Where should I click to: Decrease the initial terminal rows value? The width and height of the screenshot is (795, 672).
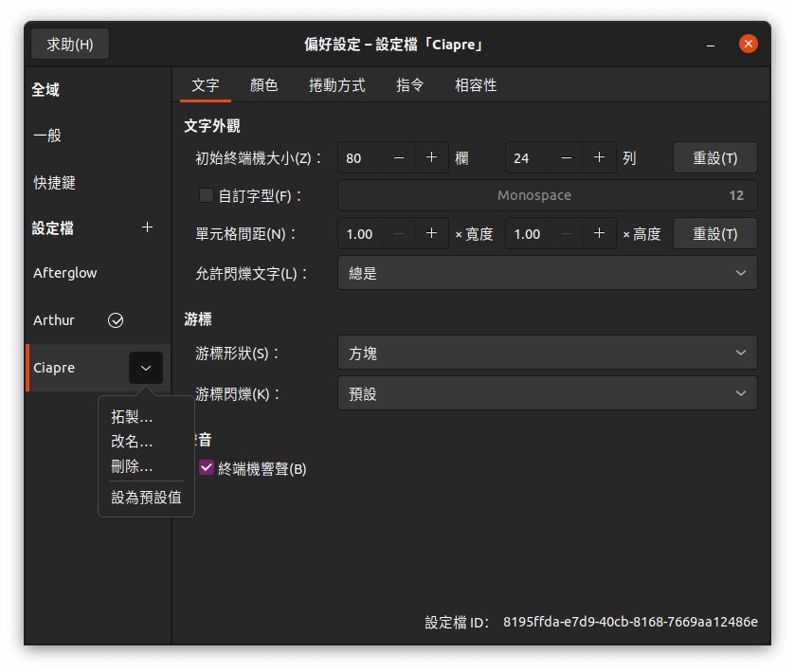coord(567,157)
